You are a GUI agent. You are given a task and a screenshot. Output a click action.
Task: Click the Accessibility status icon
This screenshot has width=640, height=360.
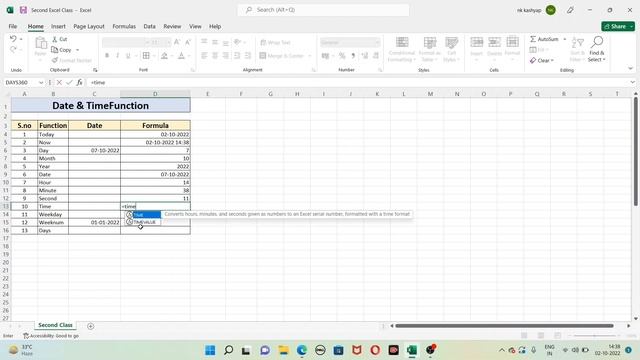[26, 336]
